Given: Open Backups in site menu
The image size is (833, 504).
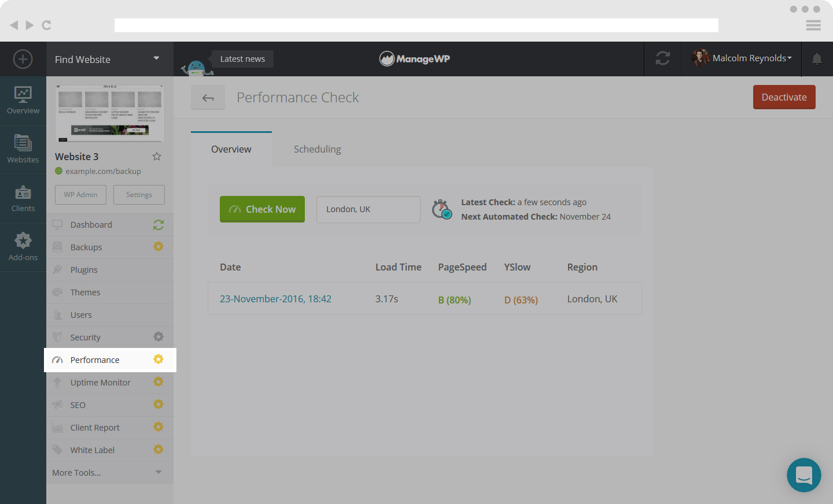Looking at the screenshot, I should (110, 247).
